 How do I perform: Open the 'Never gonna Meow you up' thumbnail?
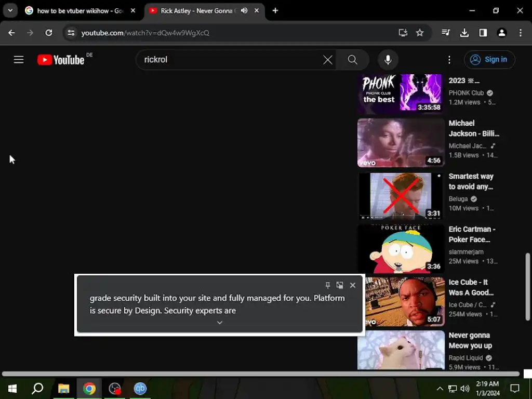coord(401,350)
